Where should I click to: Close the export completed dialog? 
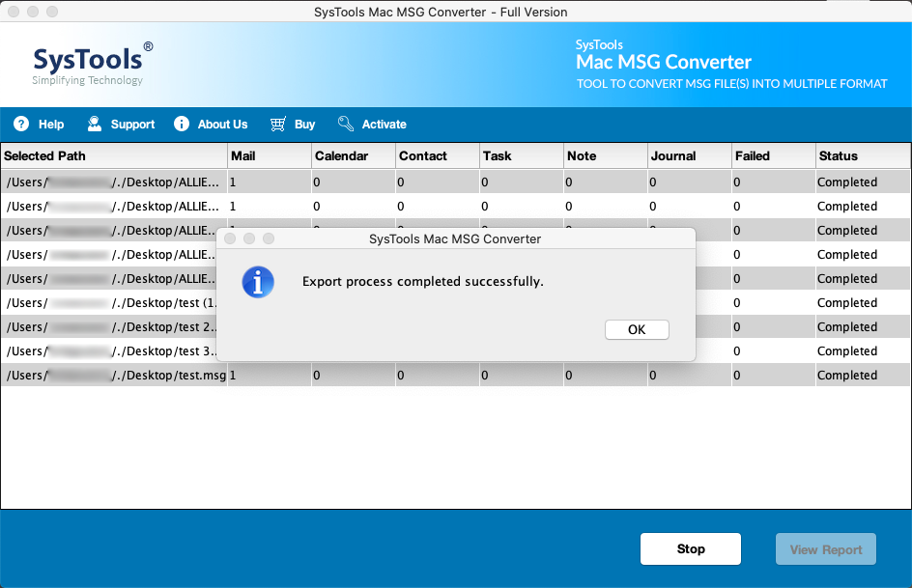(x=230, y=238)
